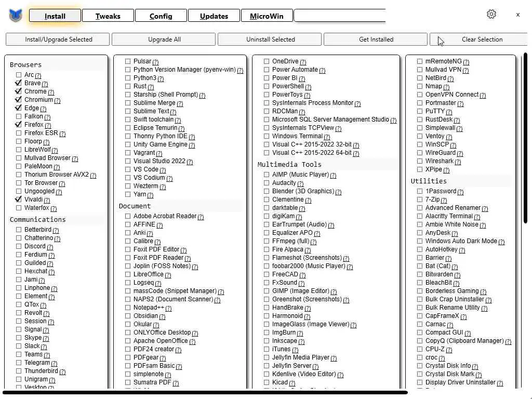Click the Utilities category heading
This screenshot has height=399, width=532.
(429, 181)
